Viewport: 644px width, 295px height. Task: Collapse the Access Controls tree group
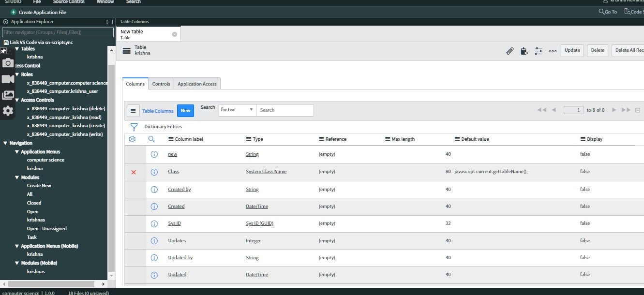[17, 100]
